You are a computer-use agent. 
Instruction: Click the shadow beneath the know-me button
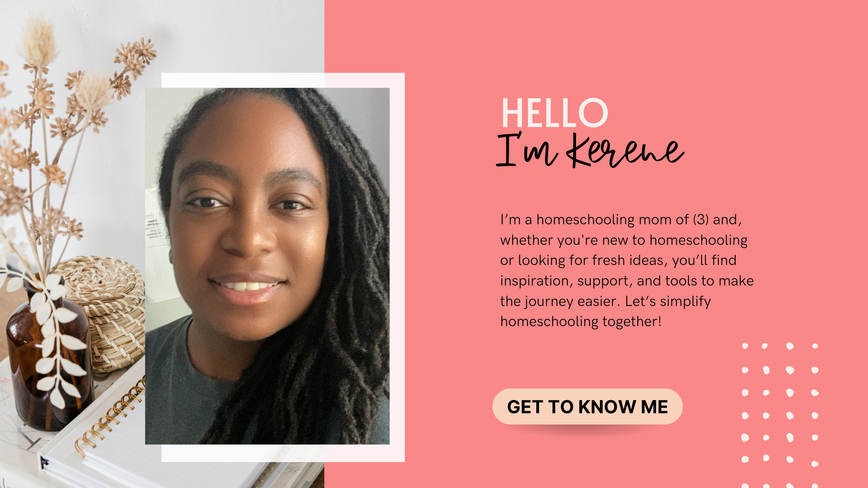[587, 430]
